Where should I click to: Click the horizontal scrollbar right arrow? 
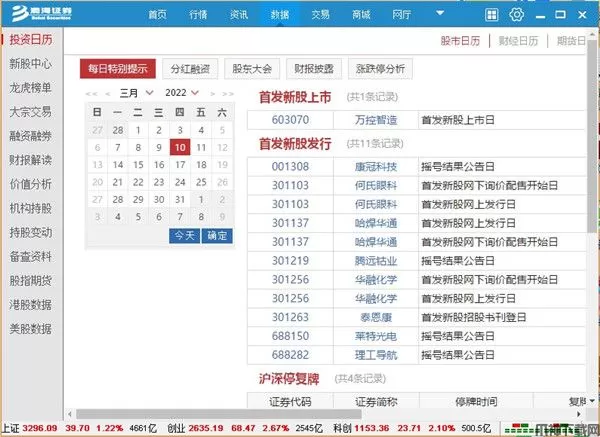[x=579, y=414]
